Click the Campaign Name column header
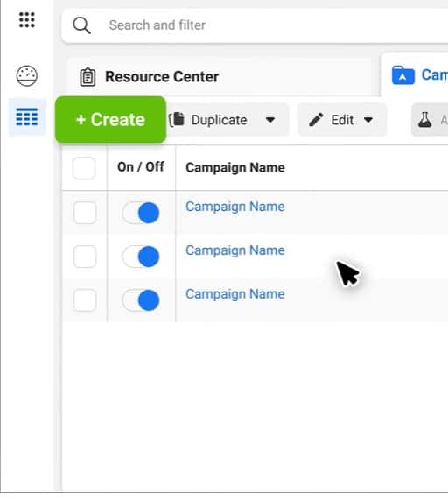 pyautogui.click(x=235, y=168)
